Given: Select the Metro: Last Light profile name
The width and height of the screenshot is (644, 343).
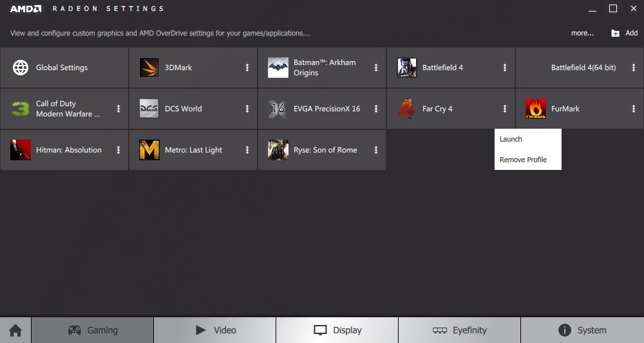Looking at the screenshot, I should point(193,150).
